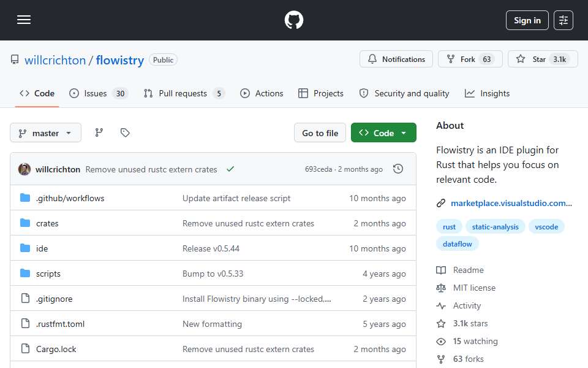Viewport: 588px width, 368px height.
Task: View branches via the branch icon
Action: pos(99,132)
